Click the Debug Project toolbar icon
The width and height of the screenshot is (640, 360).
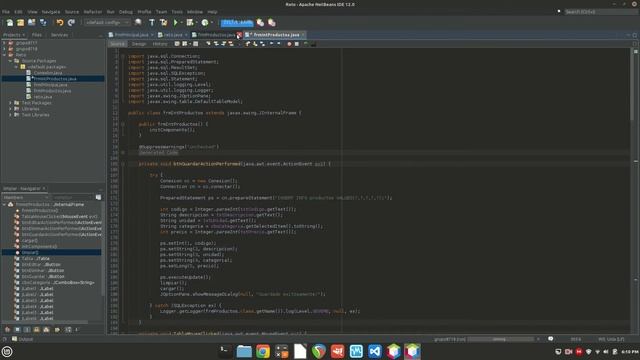pyautogui.click(x=190, y=22)
